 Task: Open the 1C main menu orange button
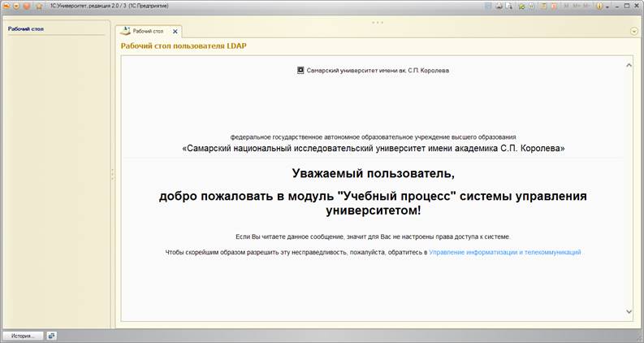click(6, 6)
